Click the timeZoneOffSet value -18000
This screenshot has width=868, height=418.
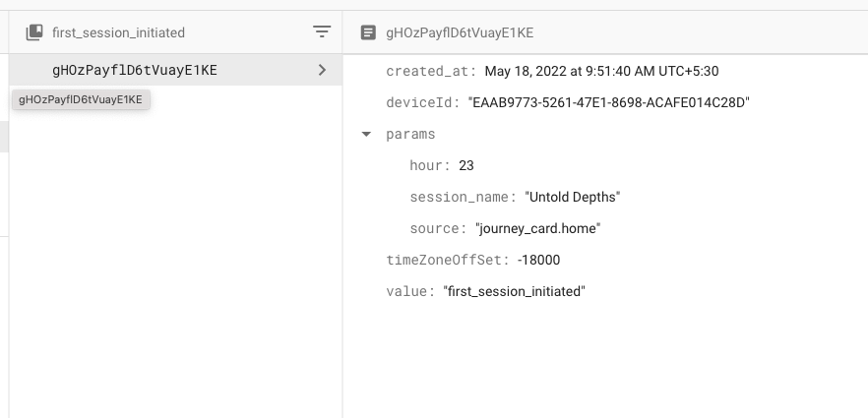(x=539, y=260)
